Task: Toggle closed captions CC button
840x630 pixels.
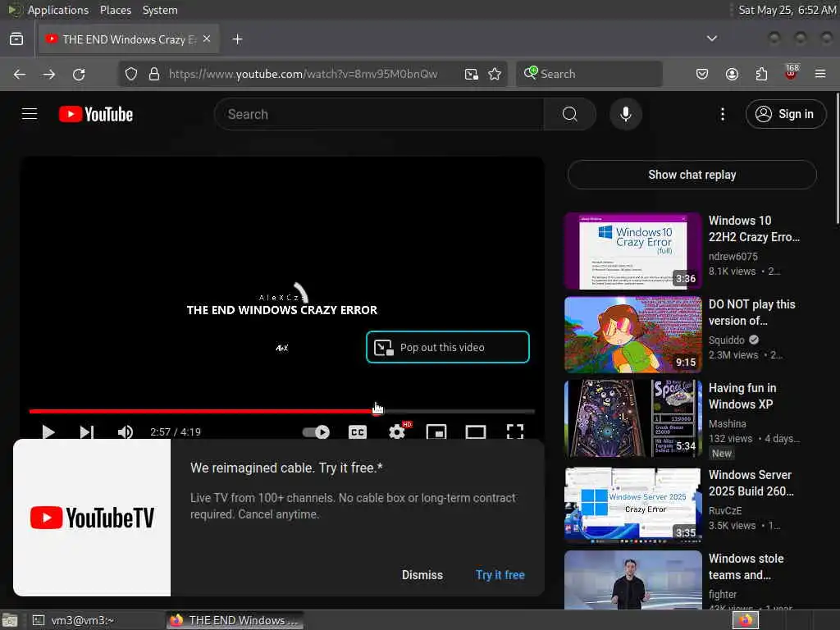Action: (358, 431)
